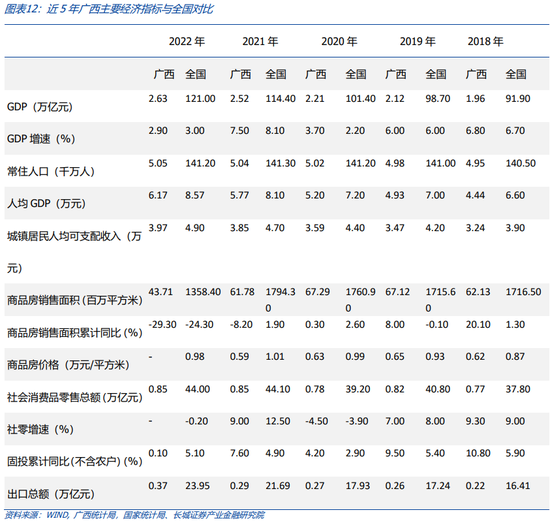Select the row label '商品房销售面积(百万平方米)'
550x523 pixels.
click(75, 301)
